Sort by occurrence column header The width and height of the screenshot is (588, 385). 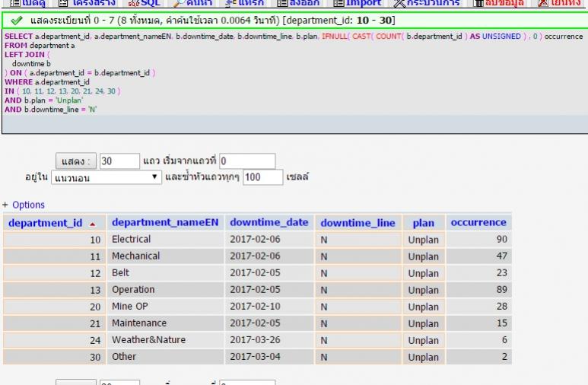pyautogui.click(x=478, y=222)
